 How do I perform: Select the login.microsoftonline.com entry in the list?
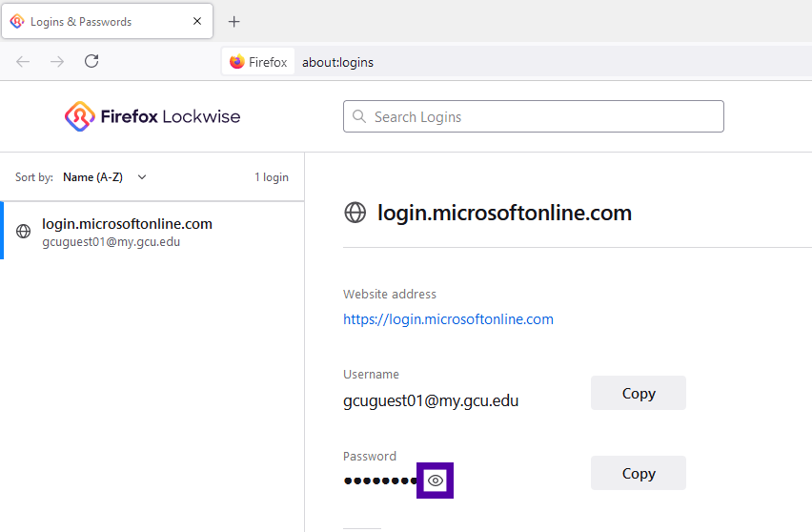(x=152, y=231)
